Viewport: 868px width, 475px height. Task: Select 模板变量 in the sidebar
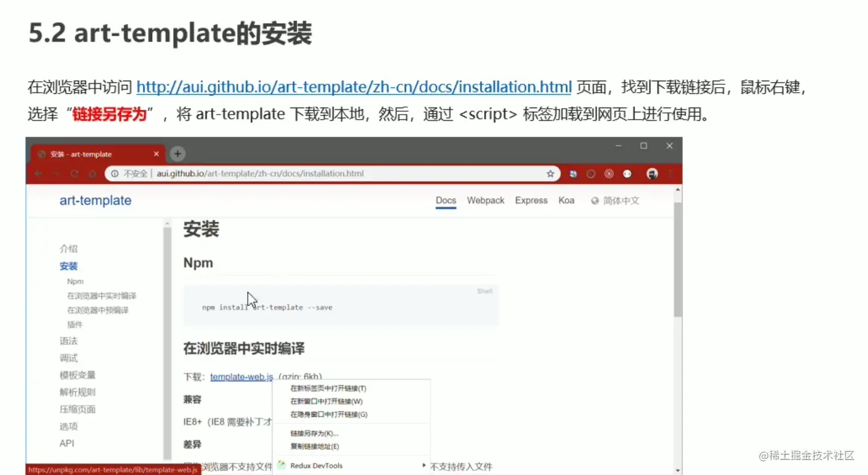coord(78,375)
